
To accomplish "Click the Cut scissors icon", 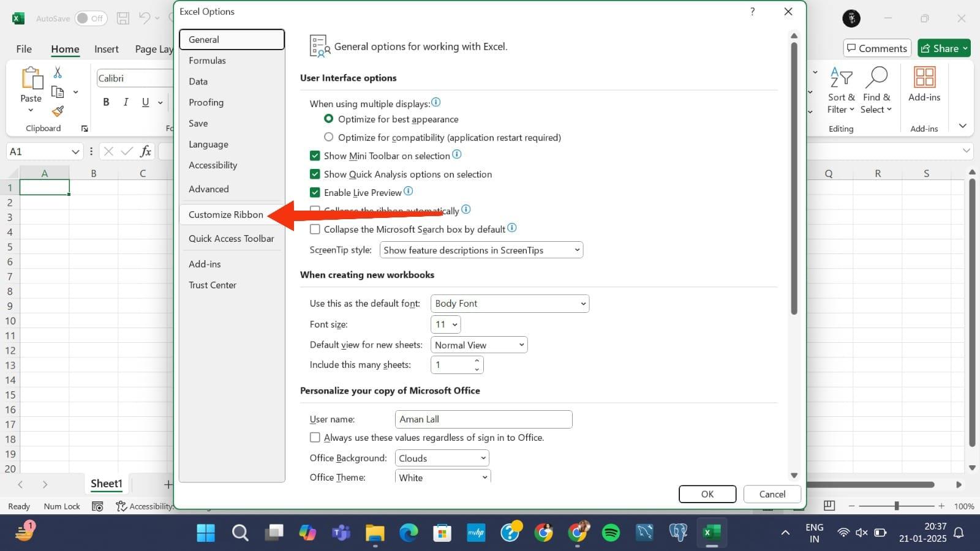I will point(58,72).
